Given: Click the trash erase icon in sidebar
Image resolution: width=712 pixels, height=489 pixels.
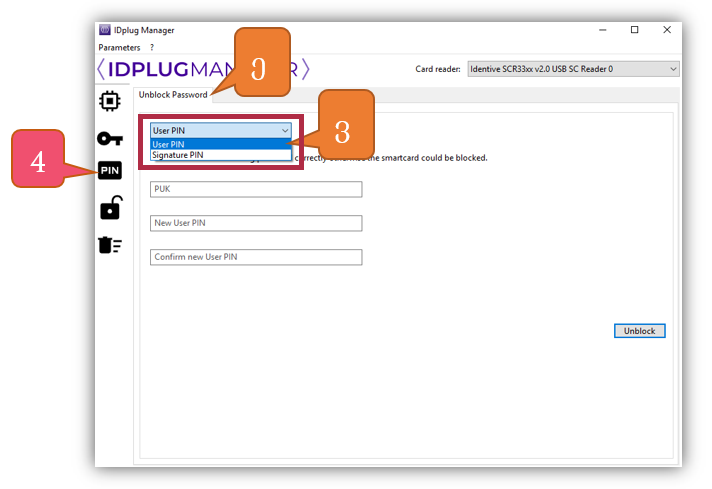Looking at the screenshot, I should click(x=110, y=245).
